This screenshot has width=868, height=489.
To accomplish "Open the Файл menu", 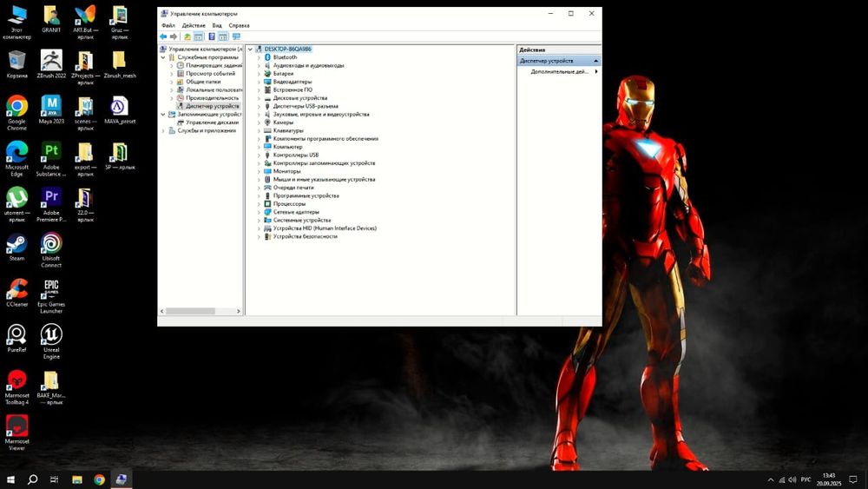I will click(168, 25).
